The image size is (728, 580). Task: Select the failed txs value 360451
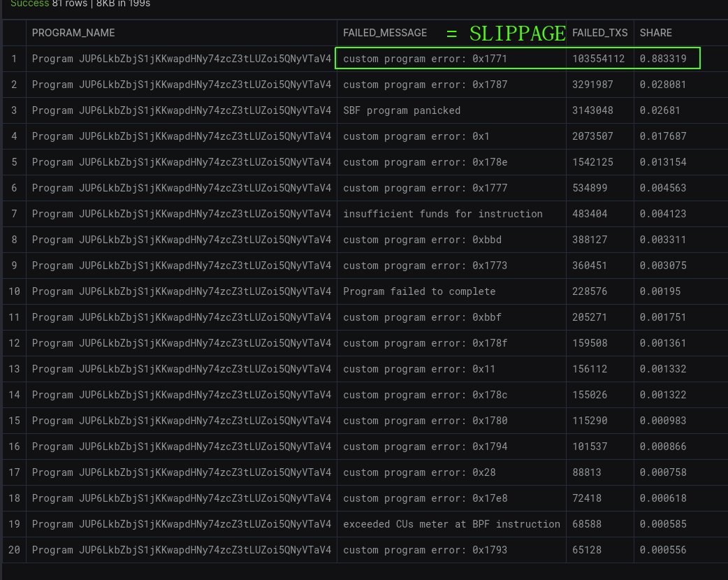point(590,266)
